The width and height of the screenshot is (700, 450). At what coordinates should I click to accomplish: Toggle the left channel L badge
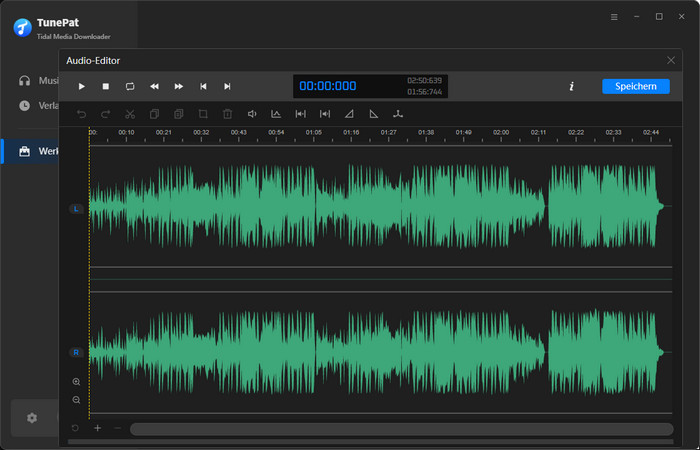tap(76, 209)
